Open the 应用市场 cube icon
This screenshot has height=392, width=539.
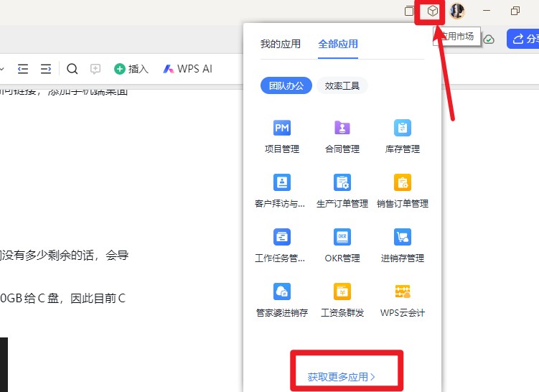[x=433, y=11]
